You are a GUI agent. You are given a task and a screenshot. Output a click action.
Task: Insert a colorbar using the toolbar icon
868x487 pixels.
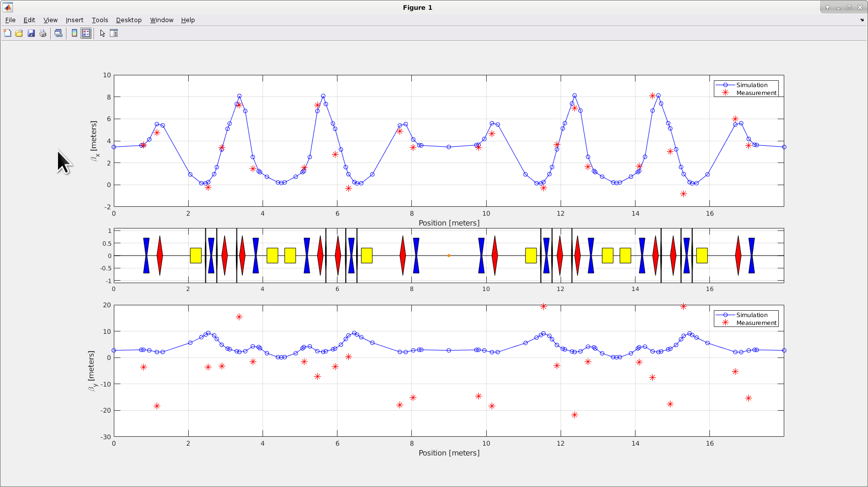tap(74, 33)
